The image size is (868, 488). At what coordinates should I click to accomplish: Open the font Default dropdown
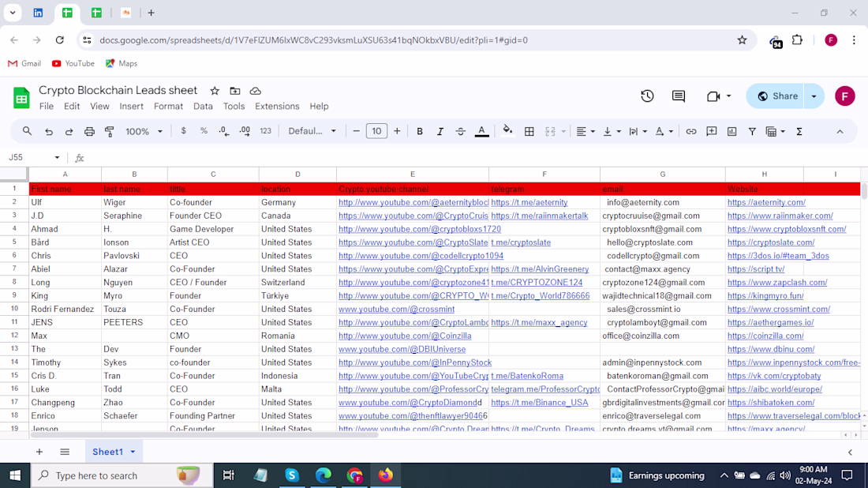point(312,131)
